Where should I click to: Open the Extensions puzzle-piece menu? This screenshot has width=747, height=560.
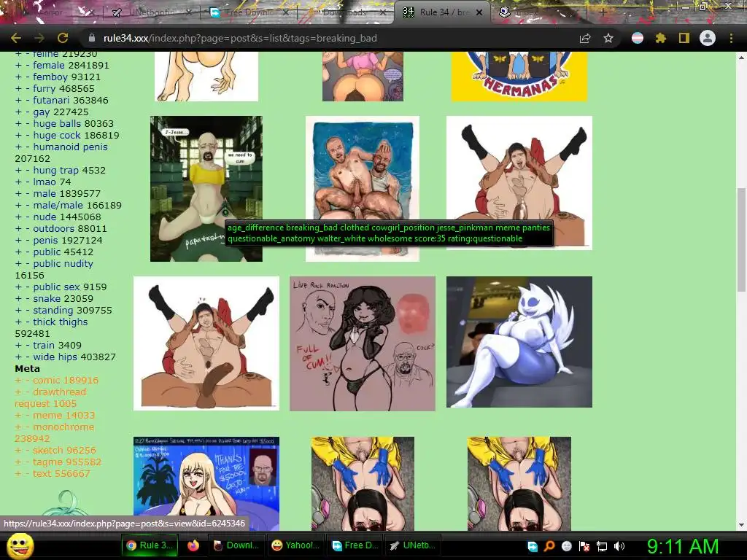coord(661,38)
